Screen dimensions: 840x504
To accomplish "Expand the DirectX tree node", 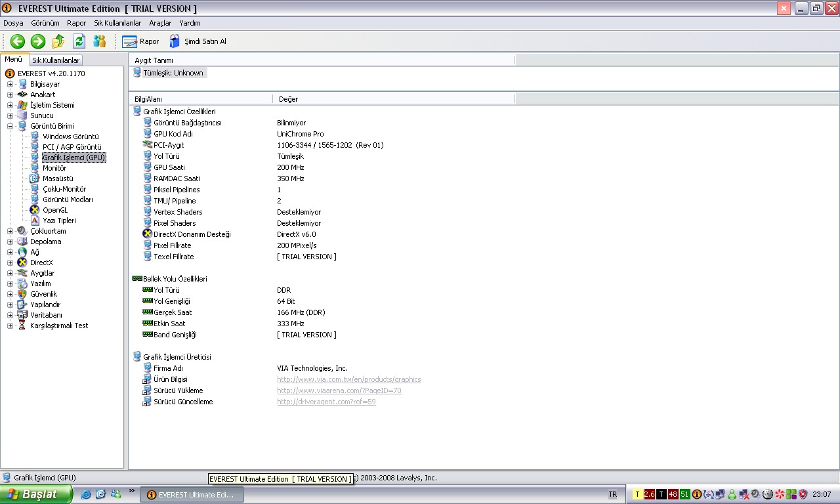I will (10, 262).
